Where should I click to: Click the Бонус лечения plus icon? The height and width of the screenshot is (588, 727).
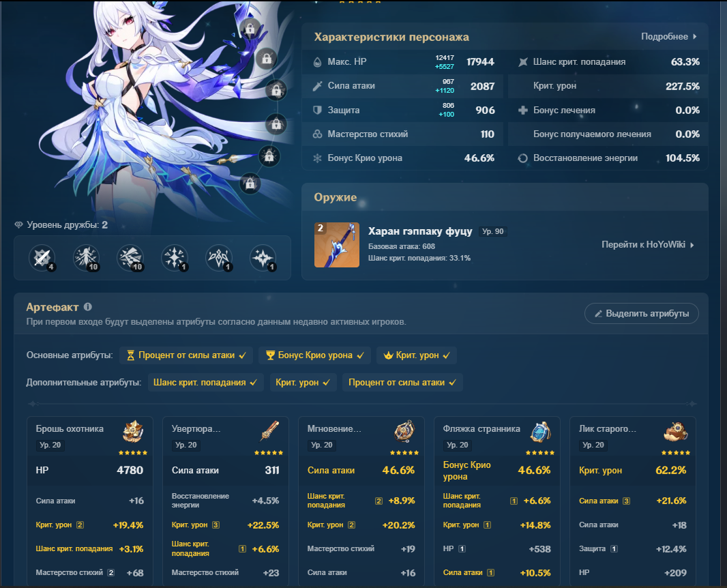[x=522, y=110]
